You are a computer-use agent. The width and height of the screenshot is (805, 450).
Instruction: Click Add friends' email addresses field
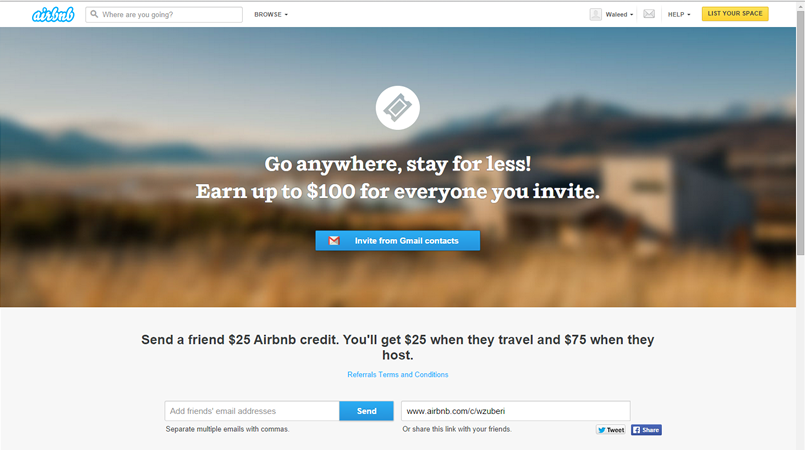252,411
